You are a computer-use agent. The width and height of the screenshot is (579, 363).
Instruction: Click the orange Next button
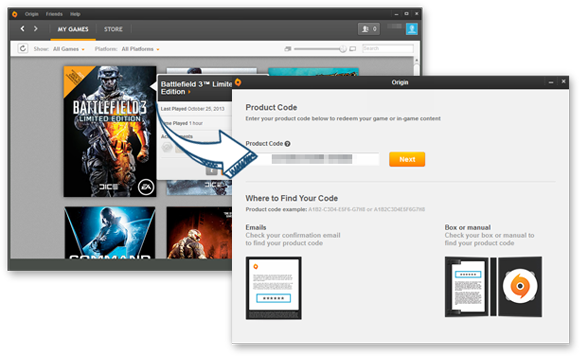pos(407,159)
